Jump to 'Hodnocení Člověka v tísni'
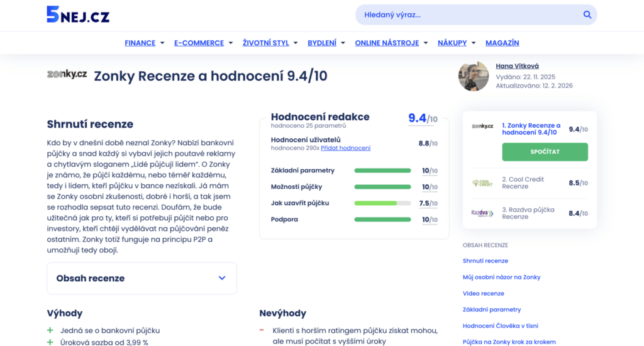Viewport: 644px width, 346px height. (500, 326)
